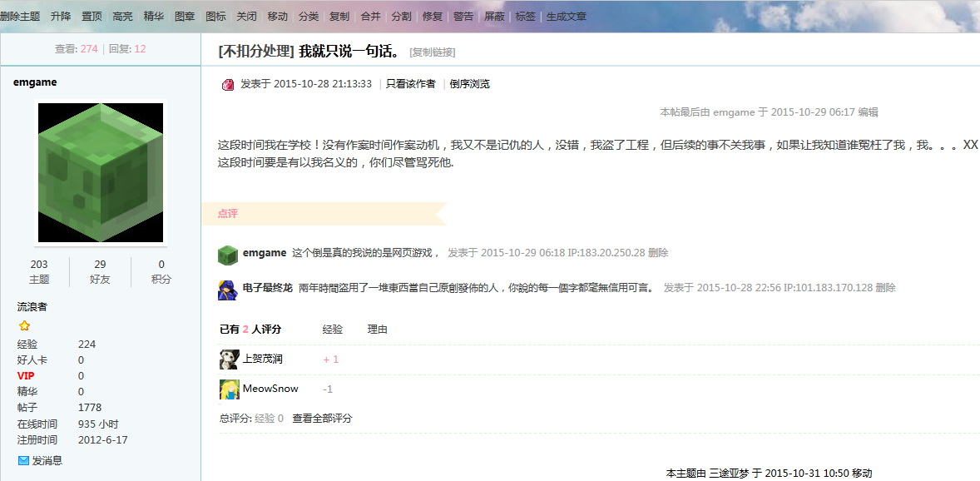The width and height of the screenshot is (980, 481).
Task: Click the [不扣分处理] thread tag
Action: [x=256, y=52]
